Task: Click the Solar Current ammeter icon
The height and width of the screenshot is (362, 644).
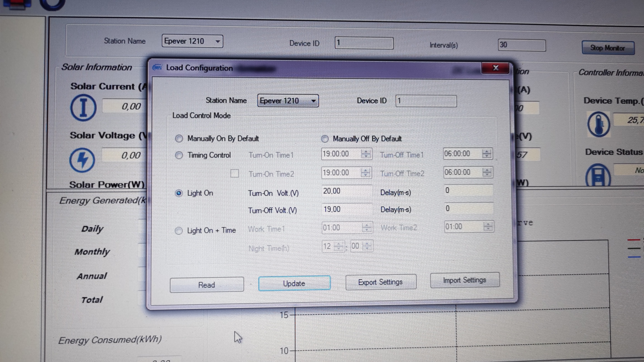Action: (x=83, y=108)
